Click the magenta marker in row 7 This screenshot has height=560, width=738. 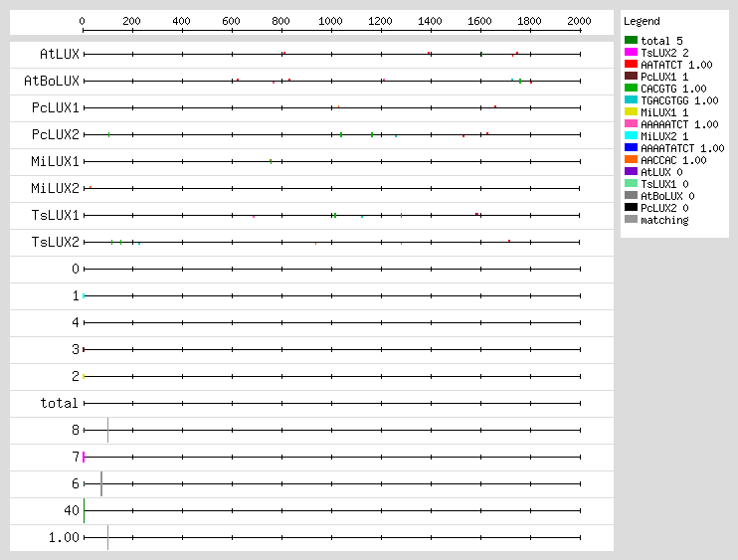click(x=84, y=457)
